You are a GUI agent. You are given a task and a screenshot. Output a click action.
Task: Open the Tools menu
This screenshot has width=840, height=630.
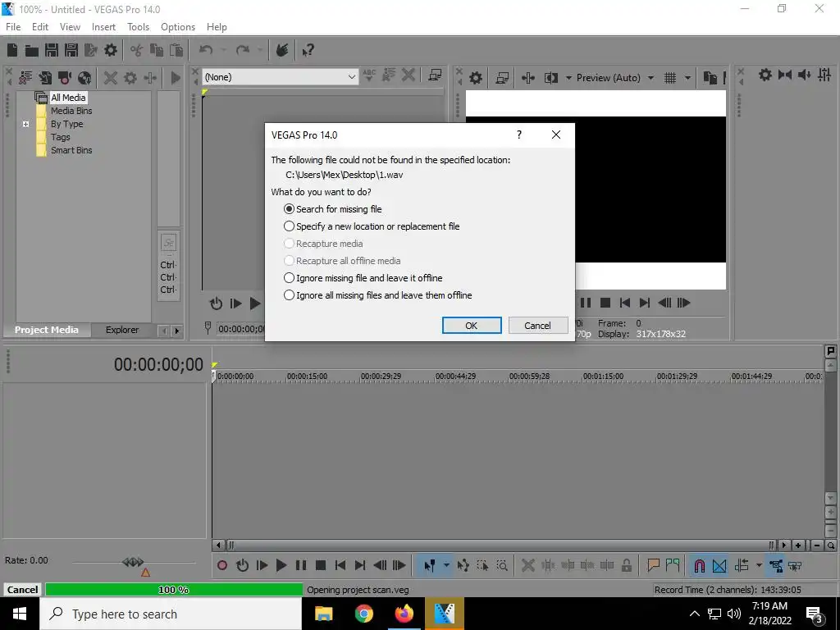138,27
